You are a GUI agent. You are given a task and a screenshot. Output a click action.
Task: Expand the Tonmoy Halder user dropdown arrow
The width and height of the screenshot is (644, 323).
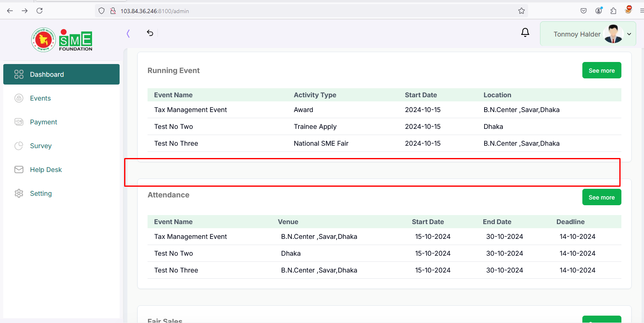pos(629,34)
